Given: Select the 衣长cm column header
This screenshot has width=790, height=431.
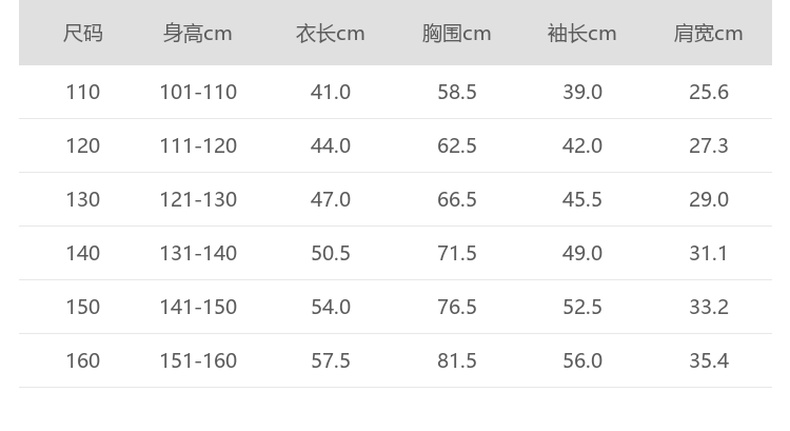Looking at the screenshot, I should point(330,34).
